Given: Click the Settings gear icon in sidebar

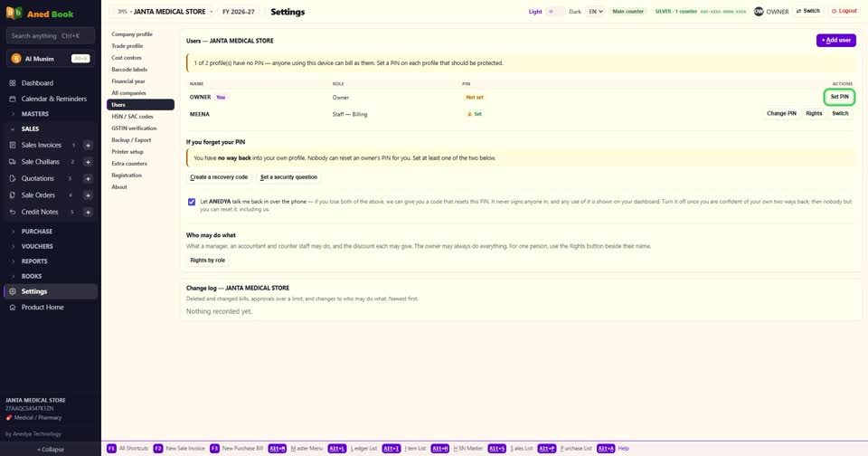Looking at the screenshot, I should pos(12,291).
